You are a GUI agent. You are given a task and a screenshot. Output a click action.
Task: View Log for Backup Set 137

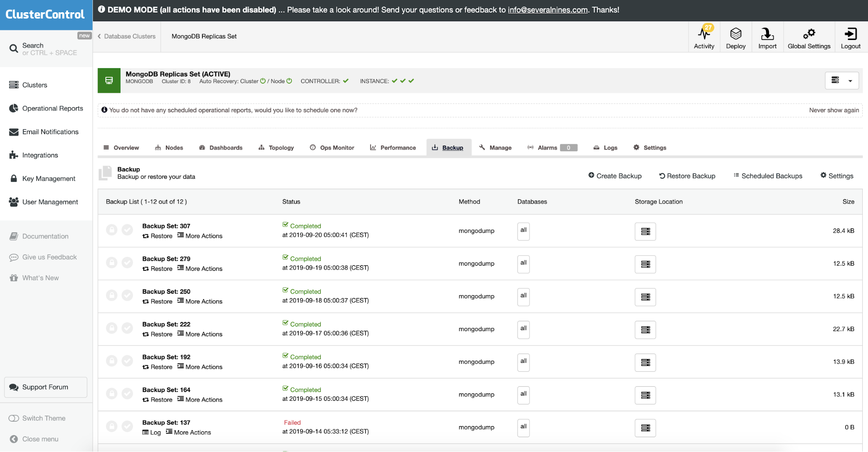[x=152, y=432]
